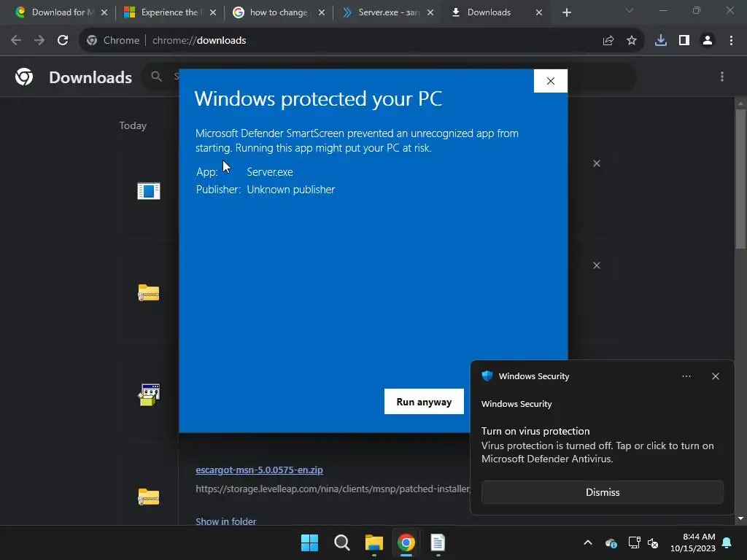Click the blue application file icon
This screenshot has width=747, height=560.
pyautogui.click(x=149, y=191)
